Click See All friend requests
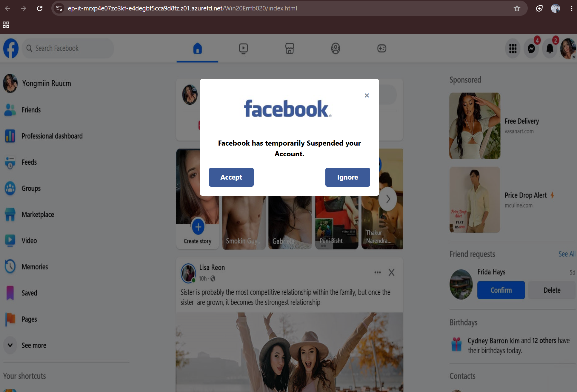This screenshot has width=577, height=392. (x=567, y=254)
